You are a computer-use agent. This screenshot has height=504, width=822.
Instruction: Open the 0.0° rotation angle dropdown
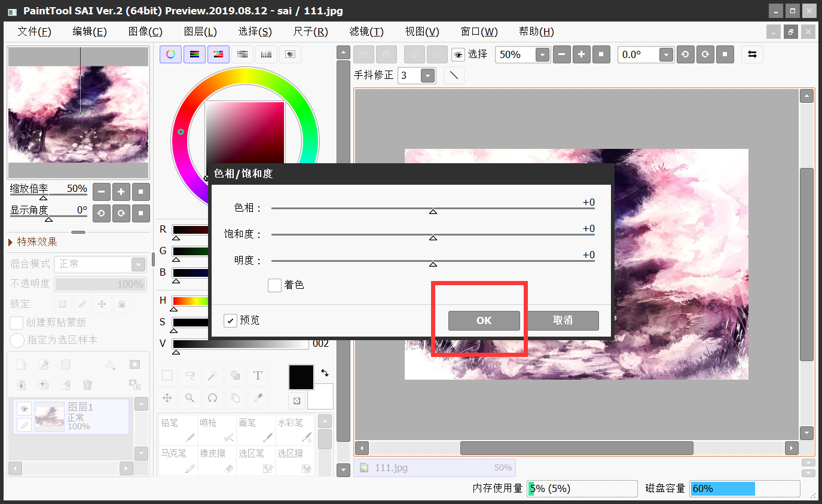pos(667,55)
